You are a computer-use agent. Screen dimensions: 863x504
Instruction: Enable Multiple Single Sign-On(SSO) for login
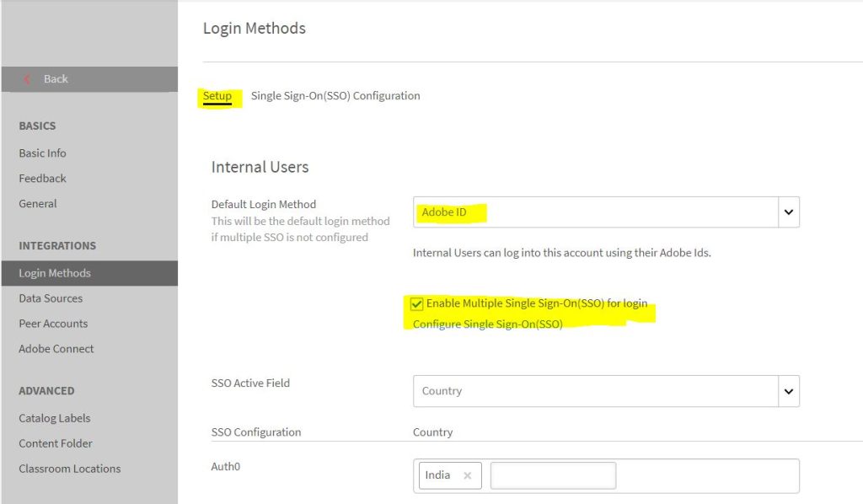point(419,303)
